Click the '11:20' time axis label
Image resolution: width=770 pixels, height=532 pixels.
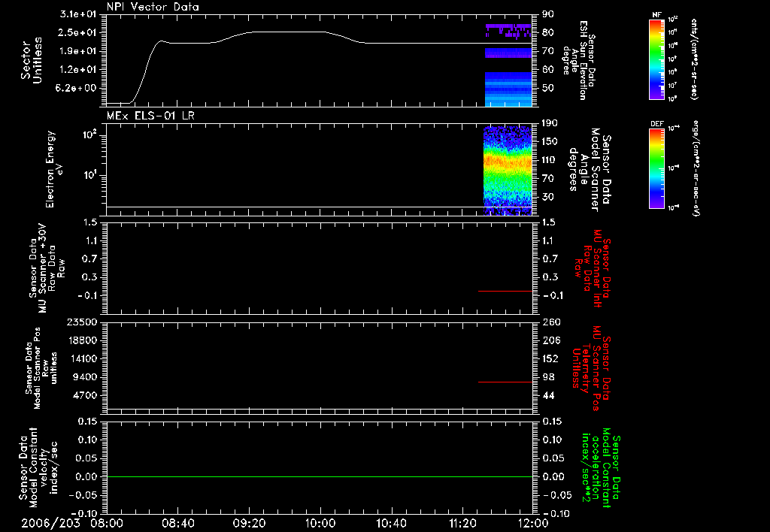click(x=462, y=523)
